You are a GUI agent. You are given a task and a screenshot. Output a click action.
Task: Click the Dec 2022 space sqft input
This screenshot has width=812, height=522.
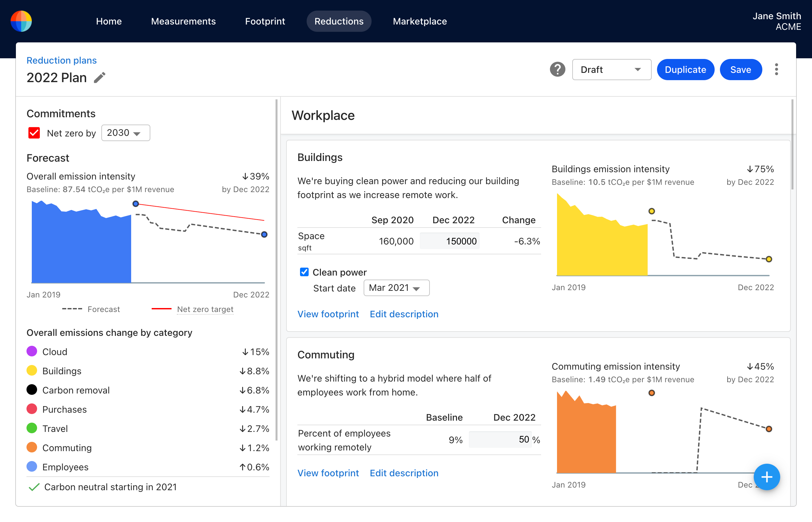(x=449, y=241)
